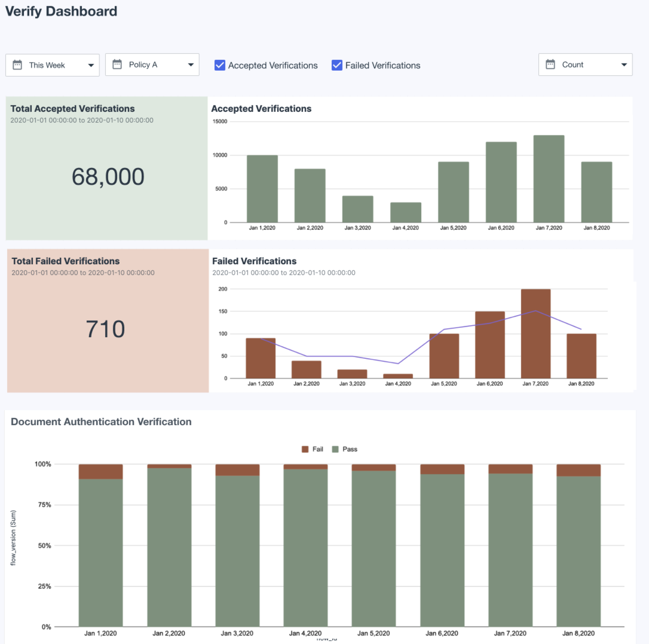Click Jan 3,2020 stacked bar in Document Authentication
The image size is (649, 644).
pos(237,545)
